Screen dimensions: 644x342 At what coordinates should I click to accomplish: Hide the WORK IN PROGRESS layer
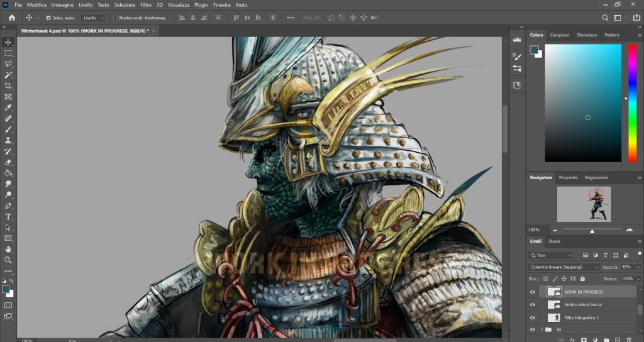533,292
